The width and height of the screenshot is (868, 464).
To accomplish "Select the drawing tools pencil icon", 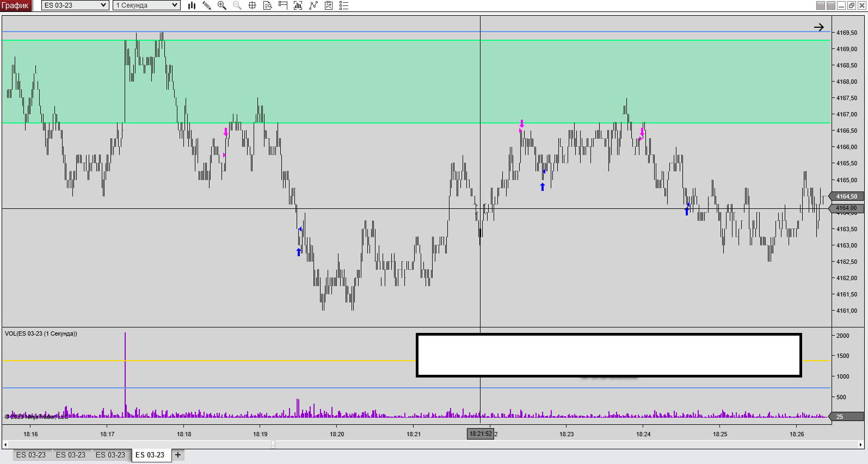I will (x=207, y=5).
